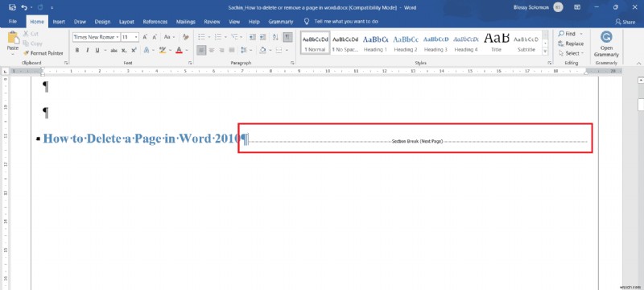Open the Customize Quick Access Toolbar arrow
This screenshot has height=290, width=644.
coord(52,8)
